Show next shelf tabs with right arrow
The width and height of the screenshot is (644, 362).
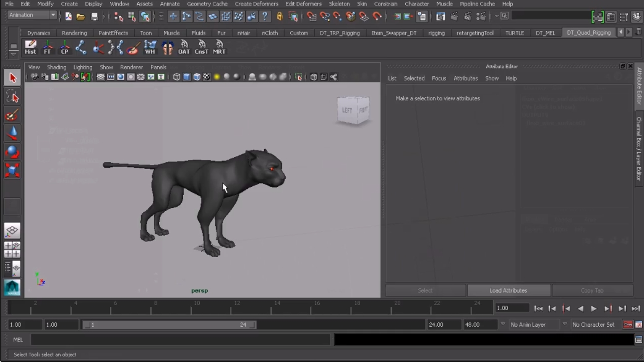click(x=629, y=32)
